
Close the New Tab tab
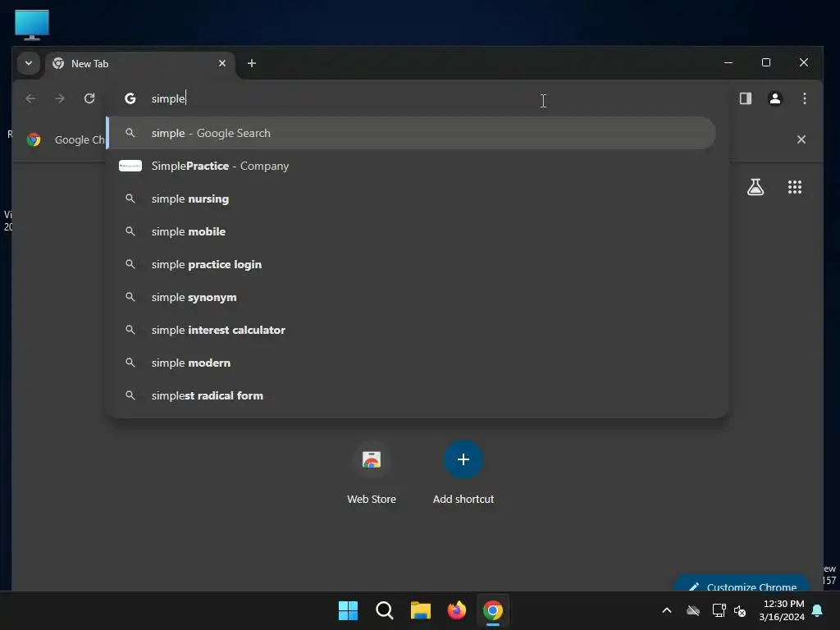click(222, 63)
